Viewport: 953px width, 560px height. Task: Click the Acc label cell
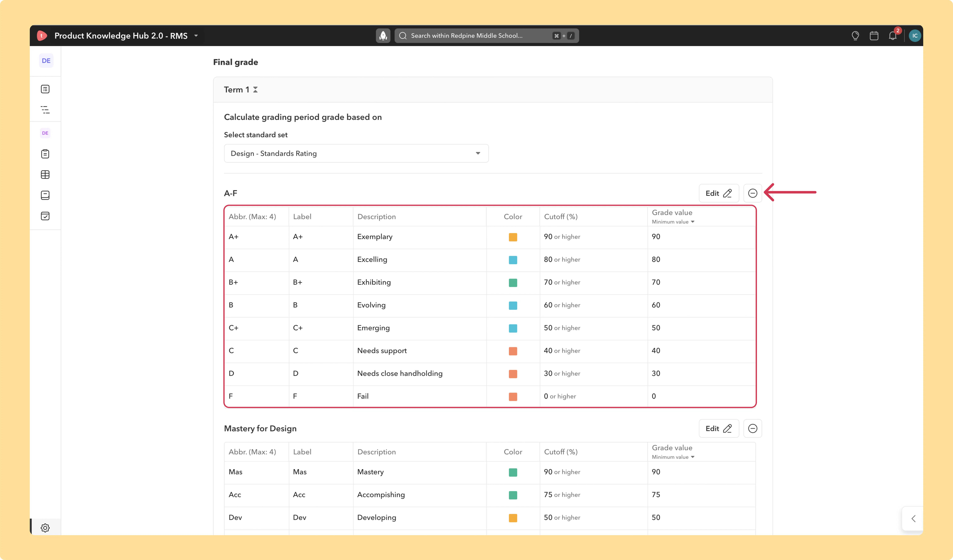tap(321, 495)
